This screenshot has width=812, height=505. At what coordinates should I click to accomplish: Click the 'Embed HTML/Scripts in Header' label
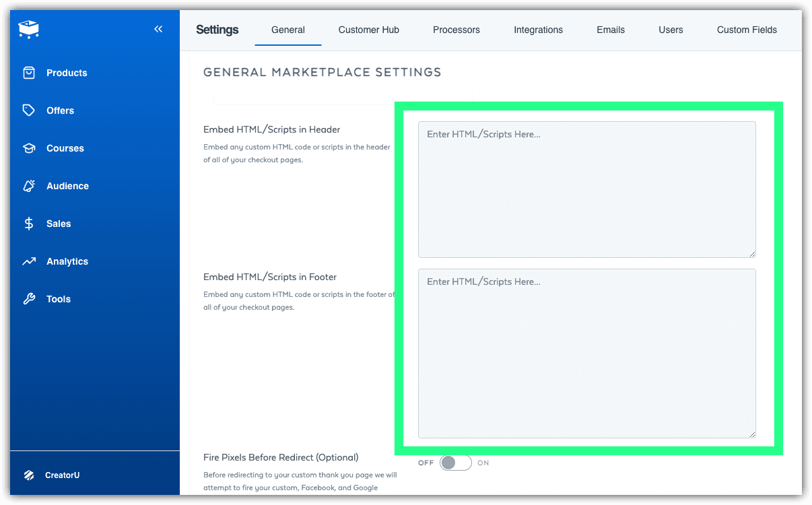tap(272, 129)
